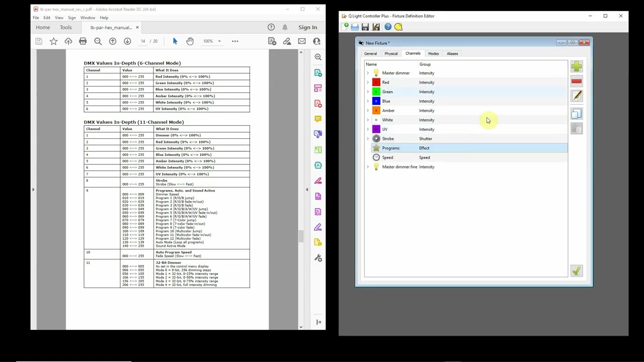
Task: Click the Acrobat vertical scrollbar thumb
Action: tap(301, 236)
